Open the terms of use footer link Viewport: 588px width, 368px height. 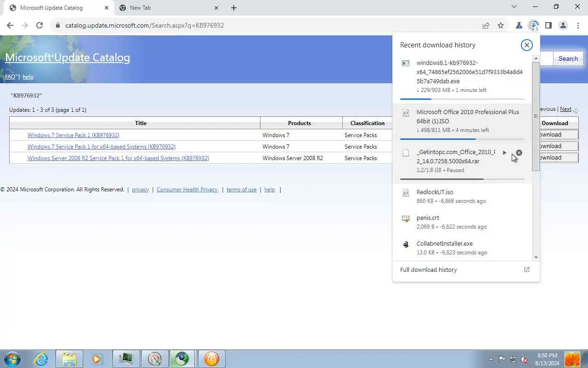click(x=242, y=190)
